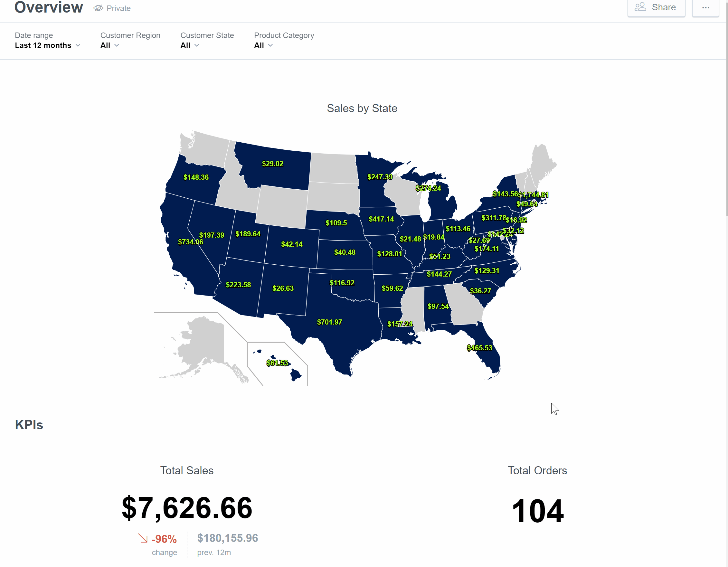
Task: Expand the Date range dropdown
Action: (48, 45)
